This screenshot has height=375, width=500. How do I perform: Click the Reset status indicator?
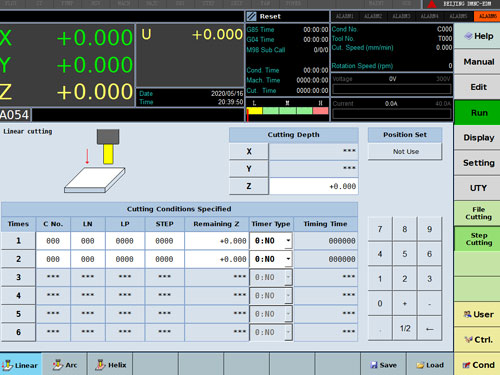click(287, 16)
